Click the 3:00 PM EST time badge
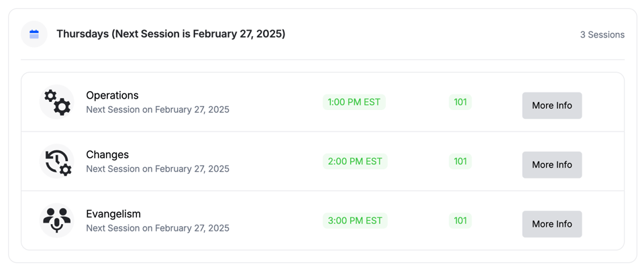This screenshot has width=644, height=269. tap(354, 221)
